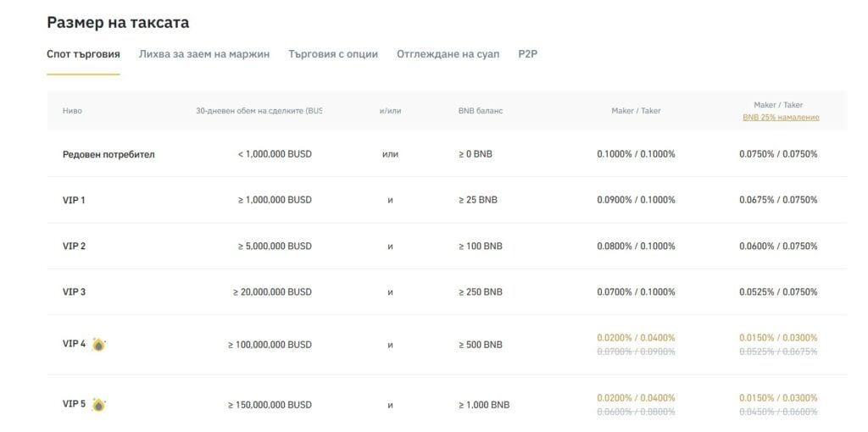This screenshot has height=432, width=868.
Task: Open the Спот търговия tab
Action: point(83,54)
